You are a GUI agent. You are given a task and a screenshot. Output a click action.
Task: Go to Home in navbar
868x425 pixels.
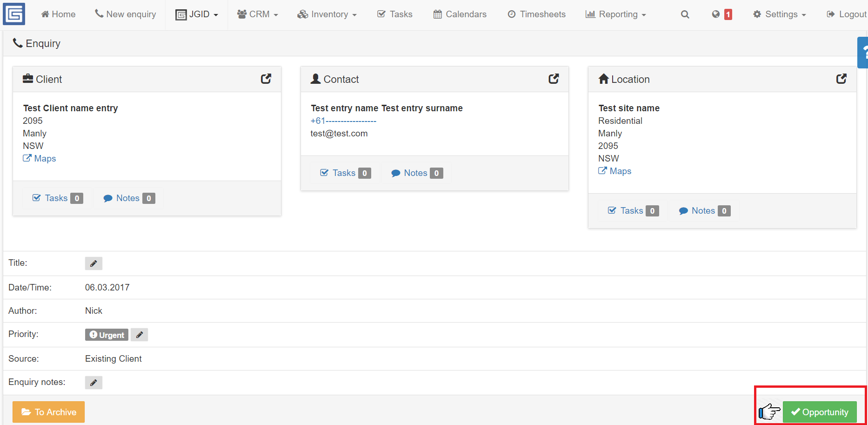(x=58, y=14)
